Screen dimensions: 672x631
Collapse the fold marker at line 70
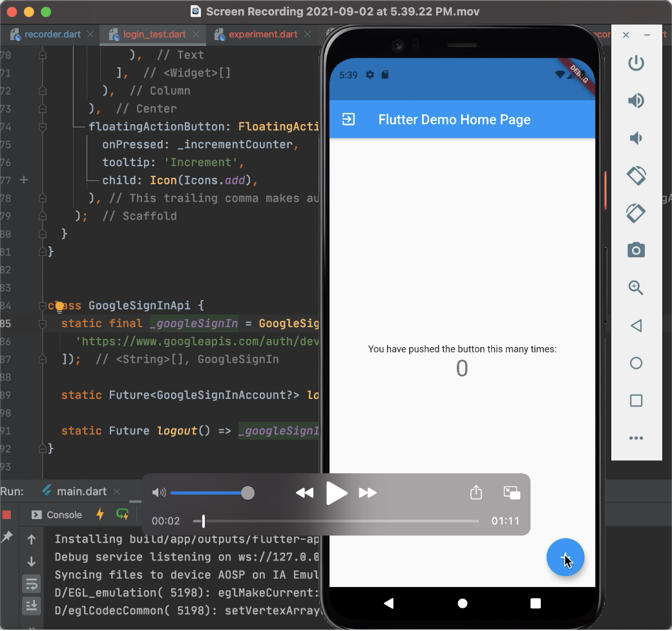click(43, 55)
